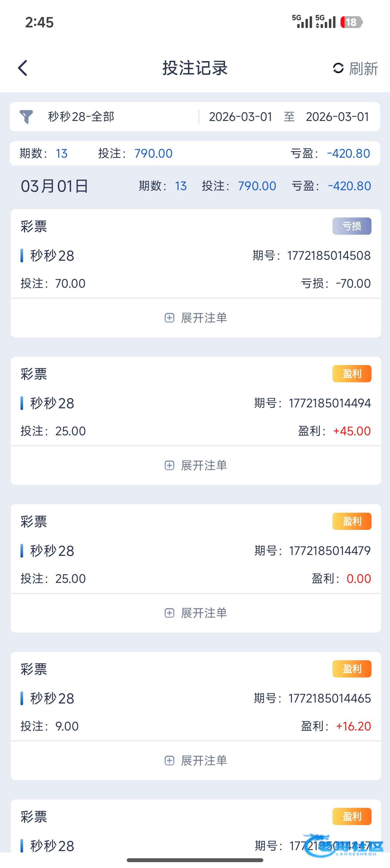The width and height of the screenshot is (390, 868).
Task: Tap the plus icon on bet 1772185014508
Action: click(x=169, y=318)
